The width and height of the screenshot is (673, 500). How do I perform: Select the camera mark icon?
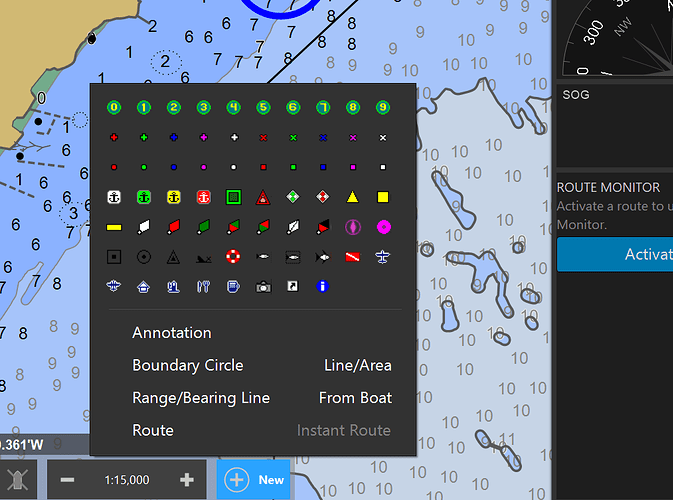pyautogui.click(x=263, y=287)
